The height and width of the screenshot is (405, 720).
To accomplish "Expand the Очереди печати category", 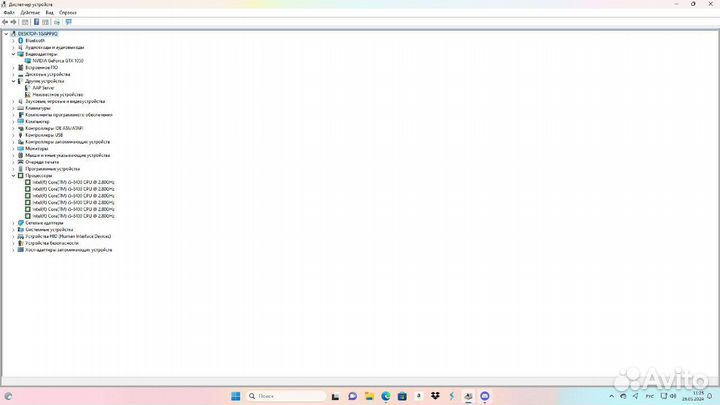I will [13, 162].
